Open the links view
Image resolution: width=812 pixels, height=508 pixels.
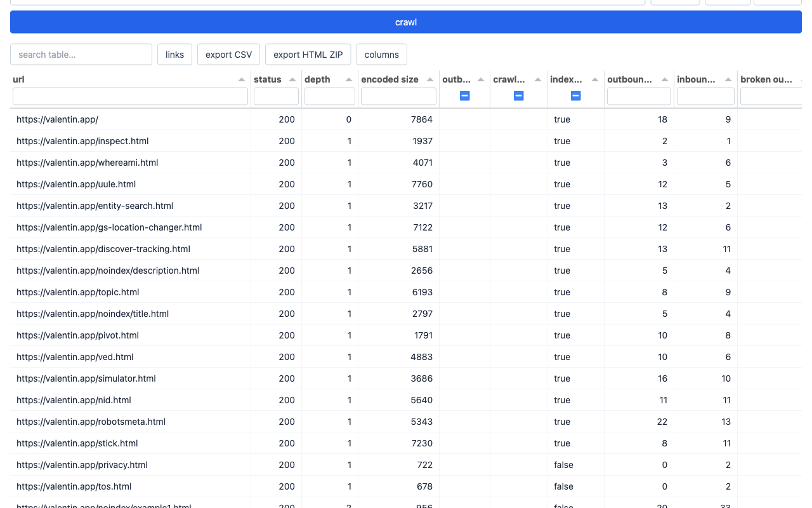pos(174,55)
